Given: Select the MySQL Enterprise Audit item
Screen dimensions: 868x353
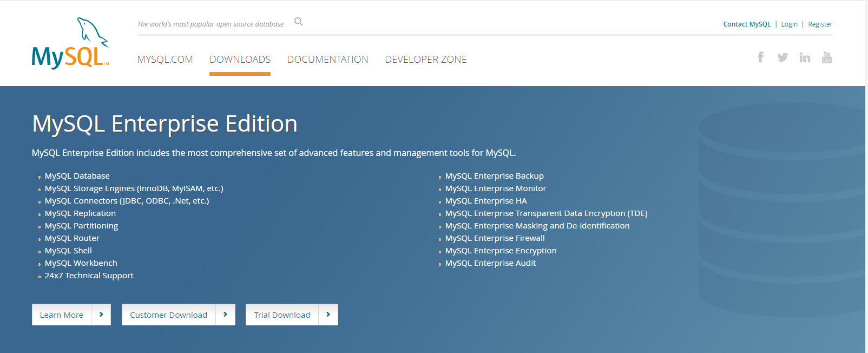Looking at the screenshot, I should click(491, 263).
